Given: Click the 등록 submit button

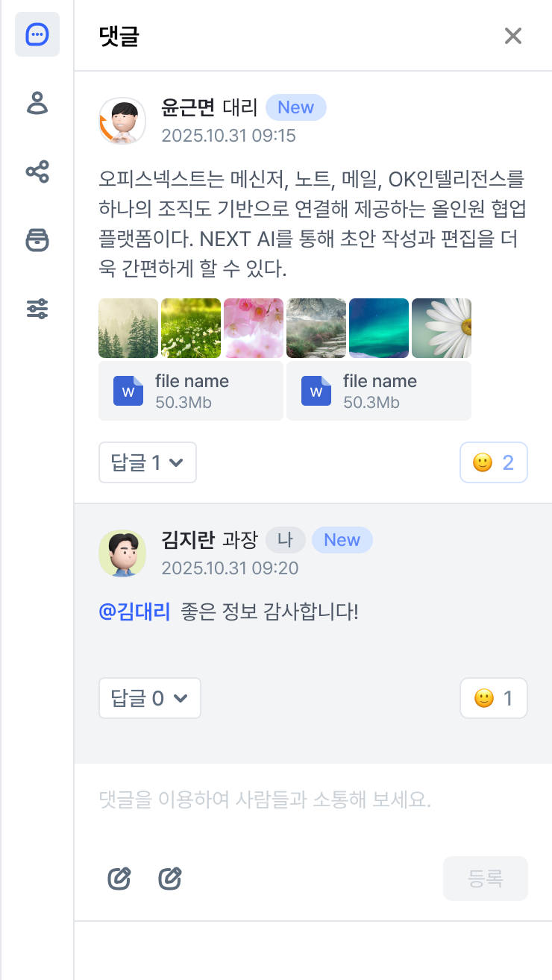Looking at the screenshot, I should [486, 879].
